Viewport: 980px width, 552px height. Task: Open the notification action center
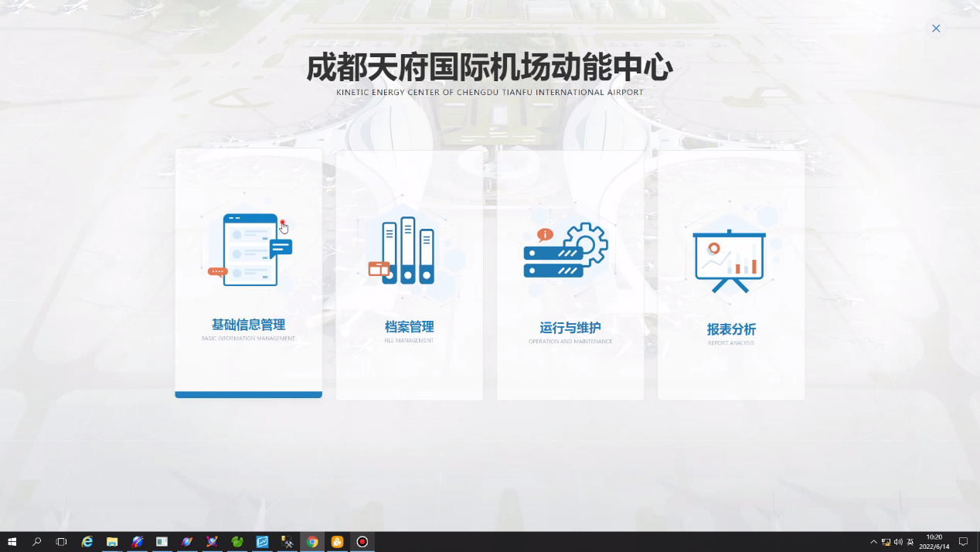click(x=963, y=542)
